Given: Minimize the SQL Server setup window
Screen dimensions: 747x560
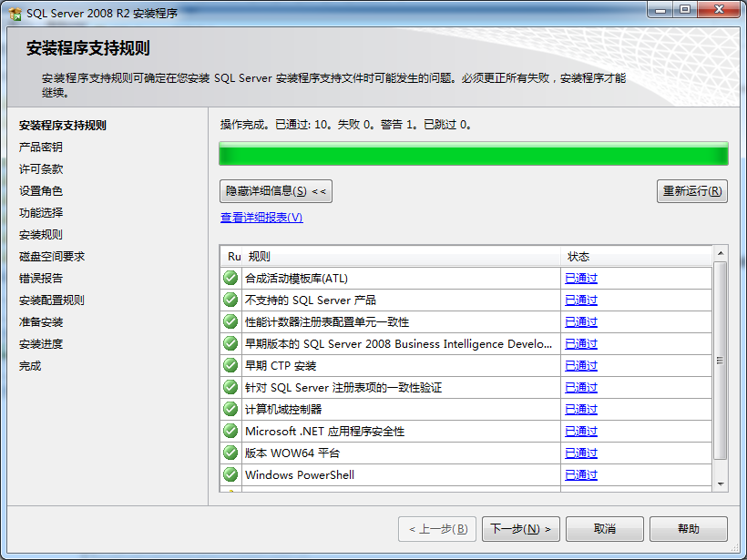Looking at the screenshot, I should tap(660, 9).
